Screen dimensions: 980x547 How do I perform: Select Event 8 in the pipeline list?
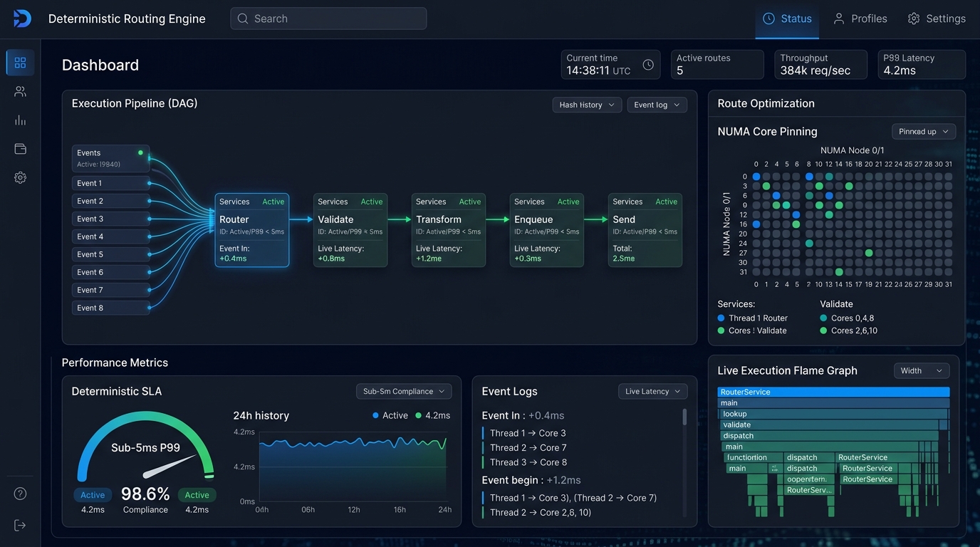[x=110, y=308]
